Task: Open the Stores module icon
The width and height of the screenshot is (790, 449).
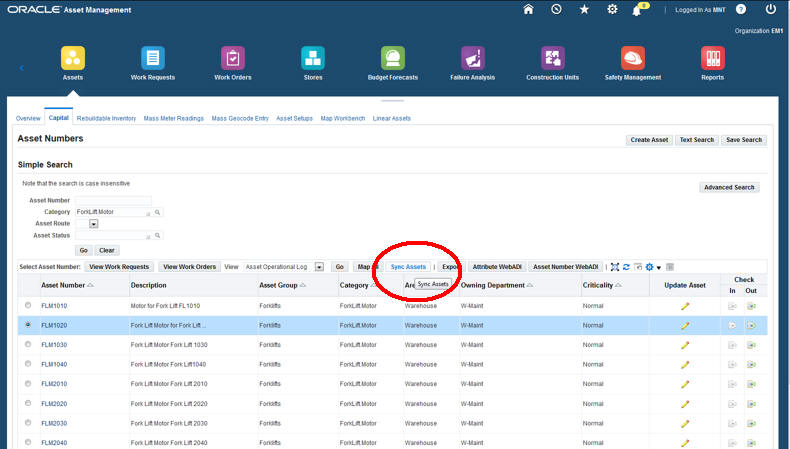Action: coord(313,58)
